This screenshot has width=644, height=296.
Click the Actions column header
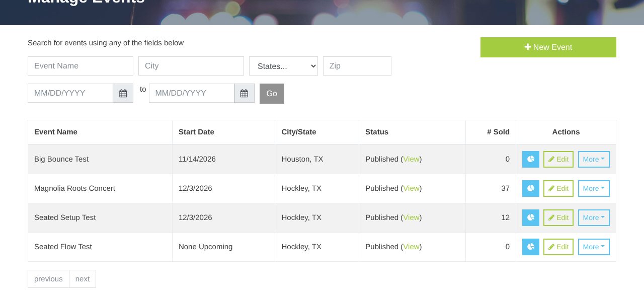click(566, 132)
